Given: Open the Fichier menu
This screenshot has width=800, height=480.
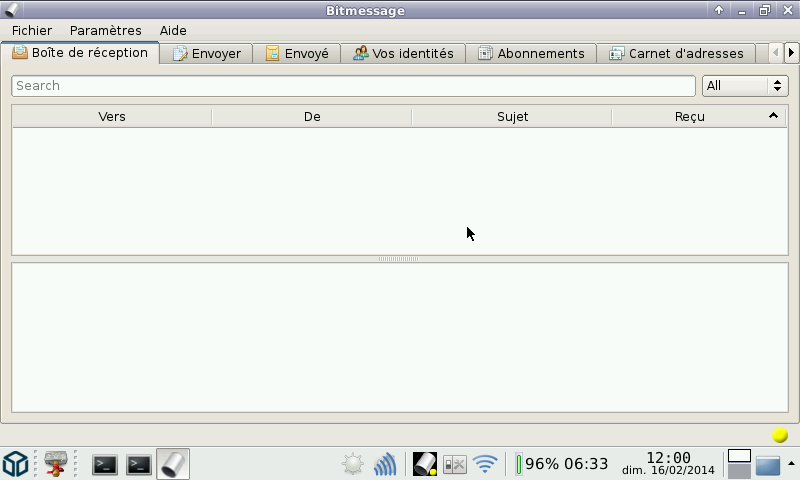Looking at the screenshot, I should pyautogui.click(x=32, y=31).
